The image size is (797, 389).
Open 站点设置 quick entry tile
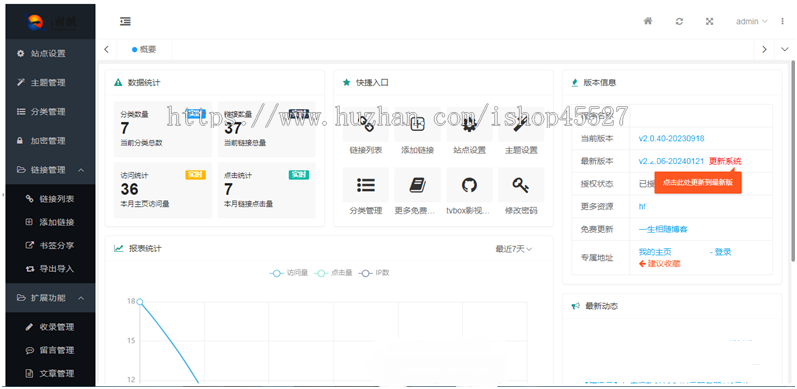(469, 132)
